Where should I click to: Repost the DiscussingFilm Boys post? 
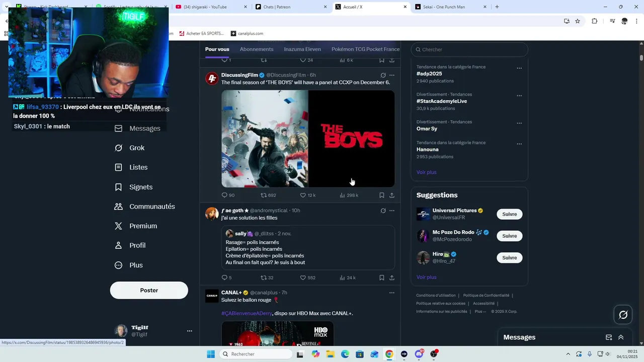(x=268, y=195)
